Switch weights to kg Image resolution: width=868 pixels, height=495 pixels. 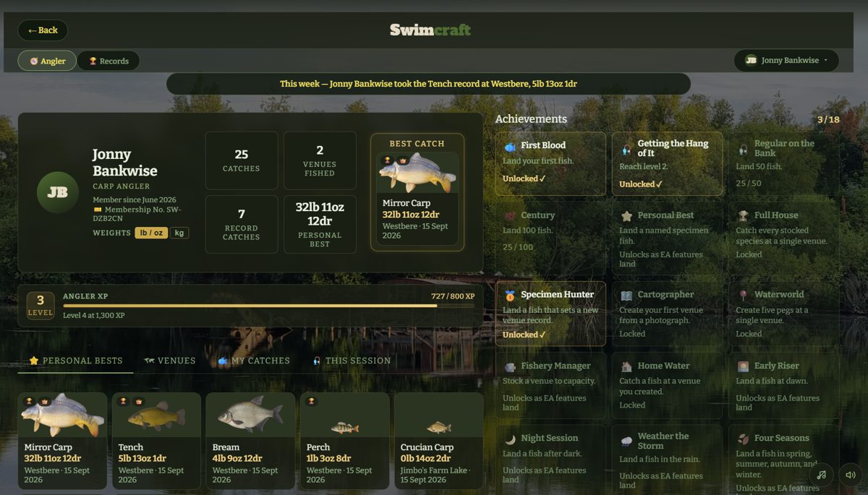point(179,233)
